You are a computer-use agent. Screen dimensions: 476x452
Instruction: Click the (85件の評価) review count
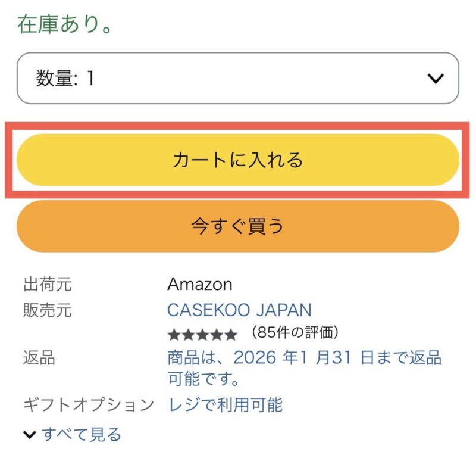pyautogui.click(x=295, y=332)
